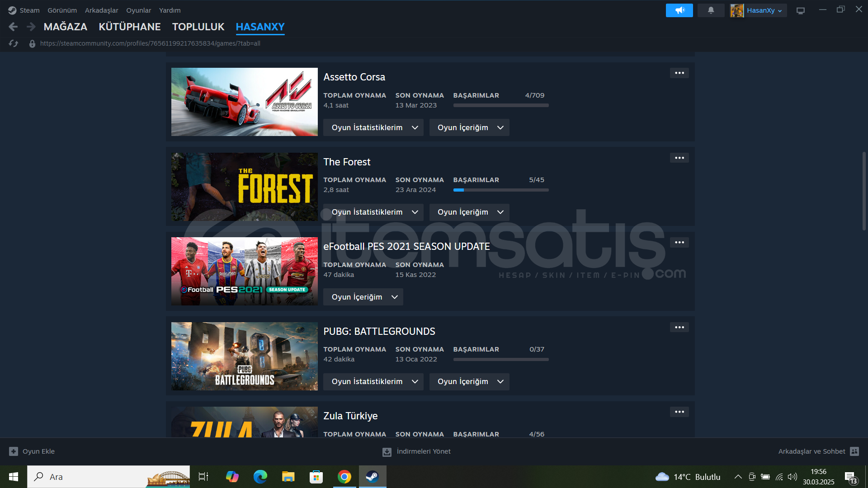Open Google Chrome from taskbar
Image resolution: width=868 pixels, height=488 pixels.
tap(344, 477)
